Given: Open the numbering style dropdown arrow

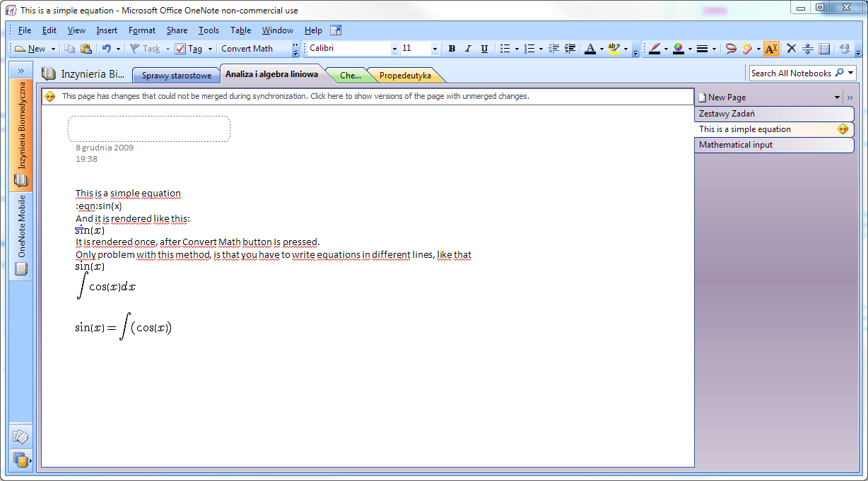Looking at the screenshot, I should click(541, 49).
